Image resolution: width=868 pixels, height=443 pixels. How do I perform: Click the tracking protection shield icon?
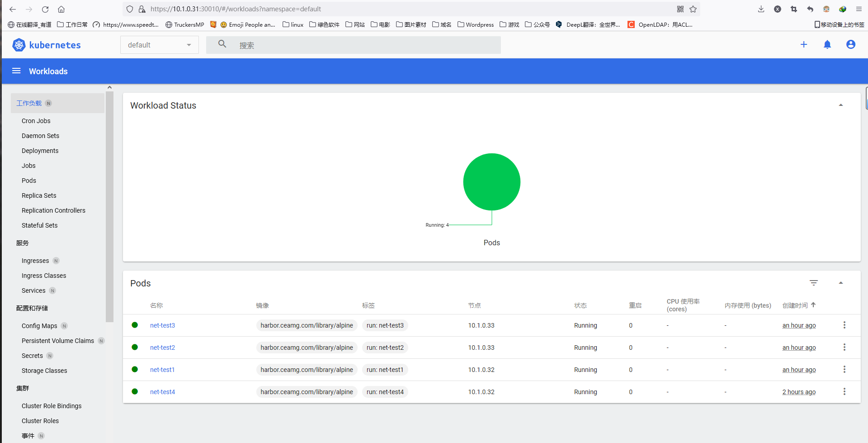click(x=130, y=9)
